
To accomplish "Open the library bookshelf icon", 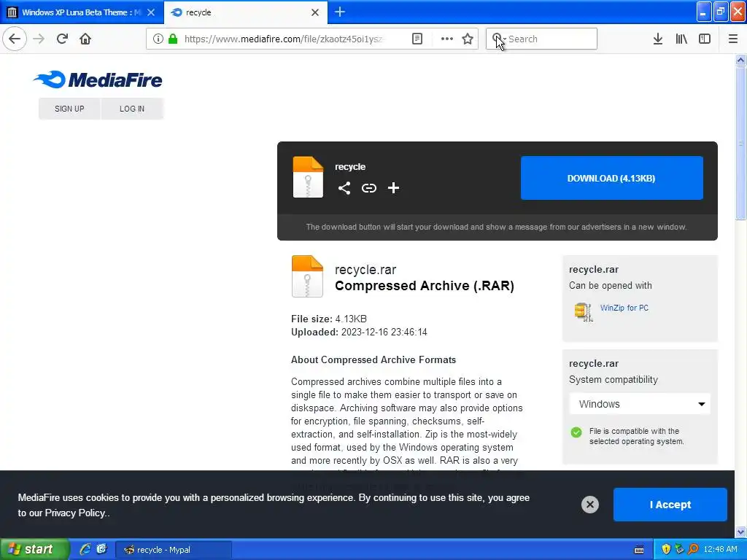I will click(x=681, y=39).
